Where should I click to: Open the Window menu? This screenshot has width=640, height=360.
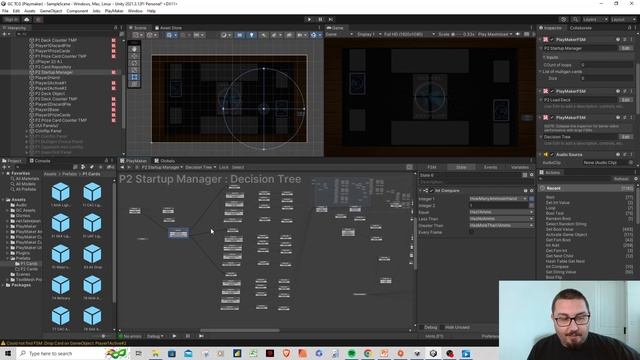point(135,11)
